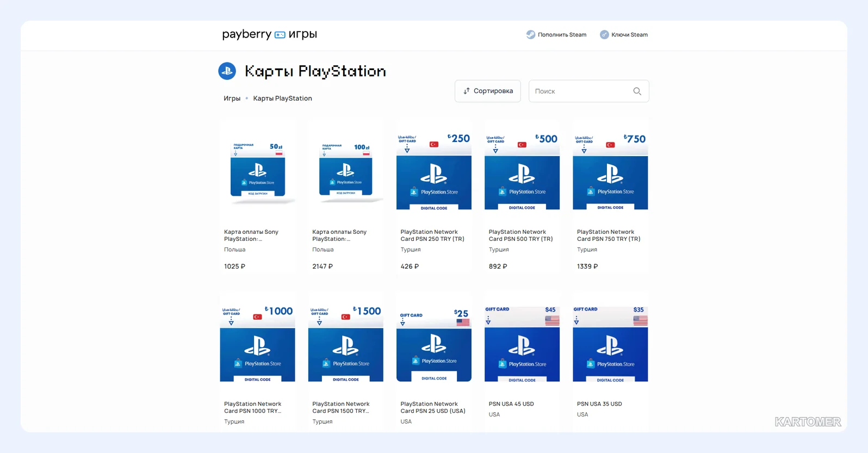Open the Сортировка sorting dropdown
This screenshot has width=868, height=453.
[x=488, y=91]
